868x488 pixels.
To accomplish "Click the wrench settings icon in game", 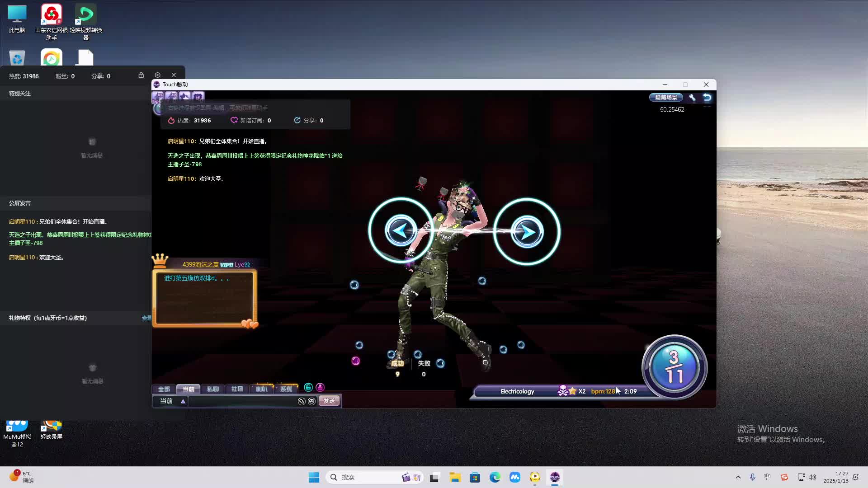I will (x=692, y=97).
